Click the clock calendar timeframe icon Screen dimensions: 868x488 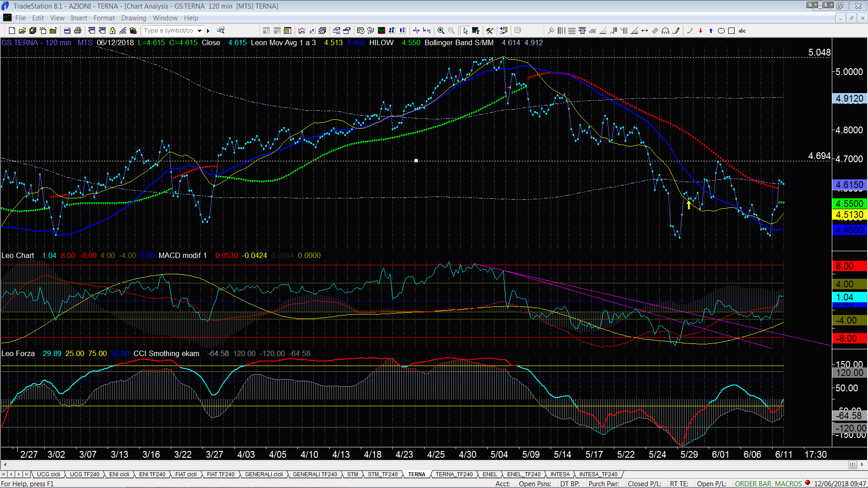pyautogui.click(x=360, y=31)
